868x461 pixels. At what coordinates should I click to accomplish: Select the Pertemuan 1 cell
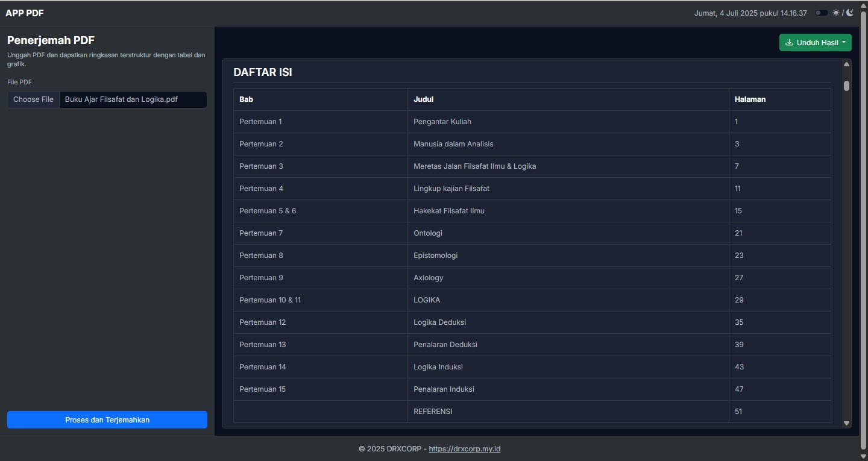321,122
